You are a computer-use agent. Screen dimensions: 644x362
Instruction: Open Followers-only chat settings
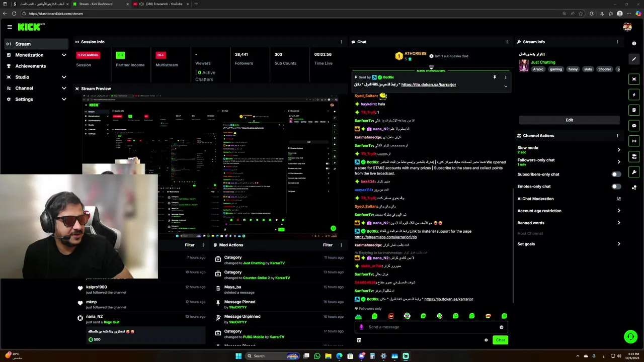[569, 162]
